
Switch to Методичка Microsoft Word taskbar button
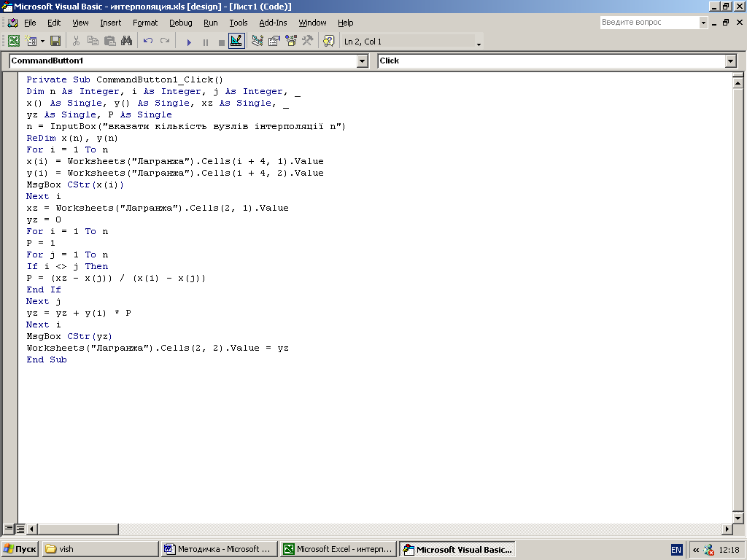point(219,549)
